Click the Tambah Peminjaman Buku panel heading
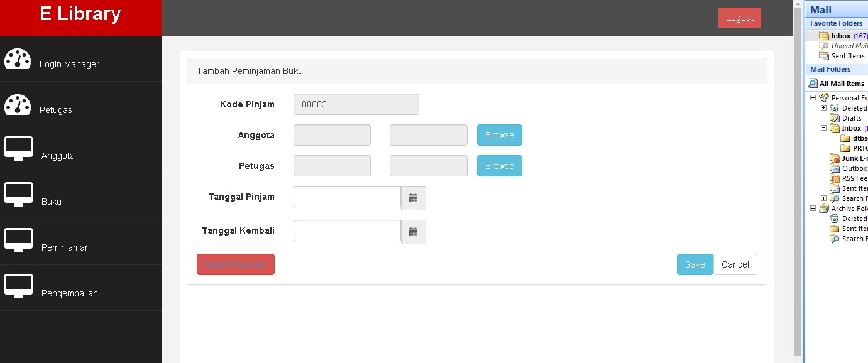The height and width of the screenshot is (363, 868). (250, 71)
